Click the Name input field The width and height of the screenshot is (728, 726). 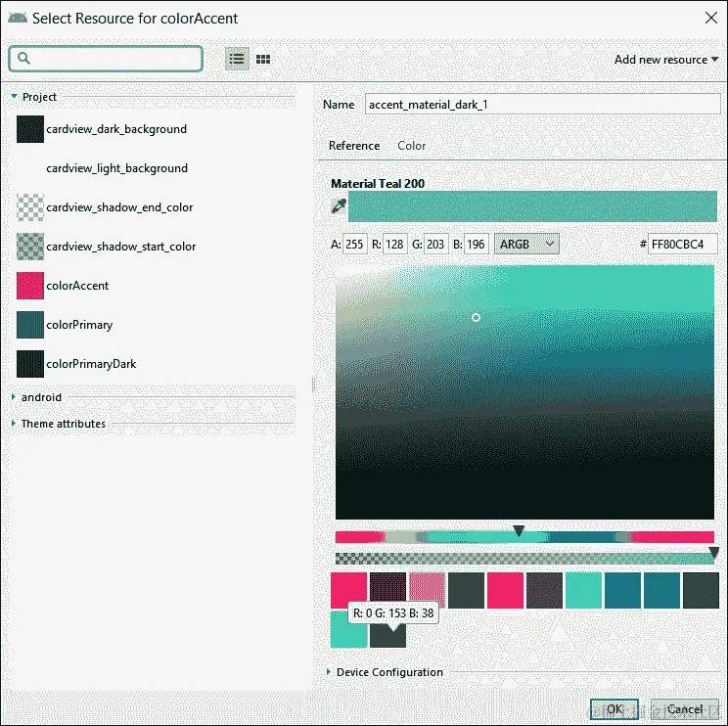pos(542,105)
